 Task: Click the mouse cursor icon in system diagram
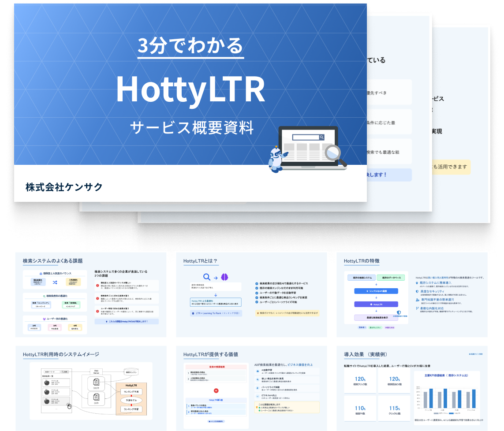(x=69, y=406)
